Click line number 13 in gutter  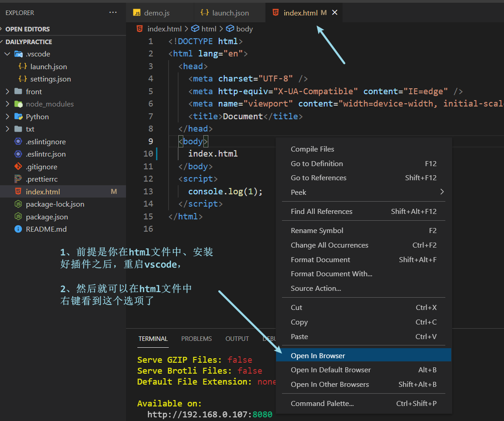coord(148,191)
